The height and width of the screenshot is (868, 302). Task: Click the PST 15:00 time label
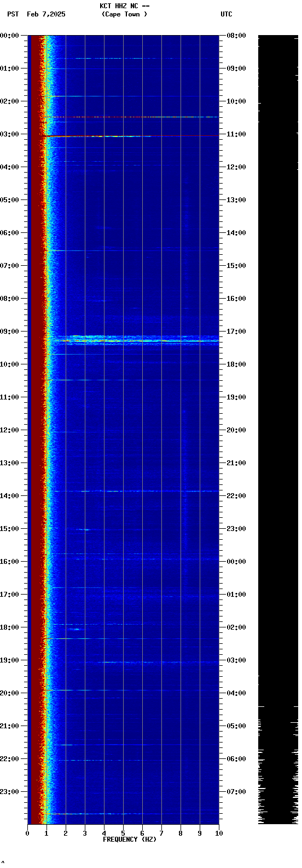9,529
